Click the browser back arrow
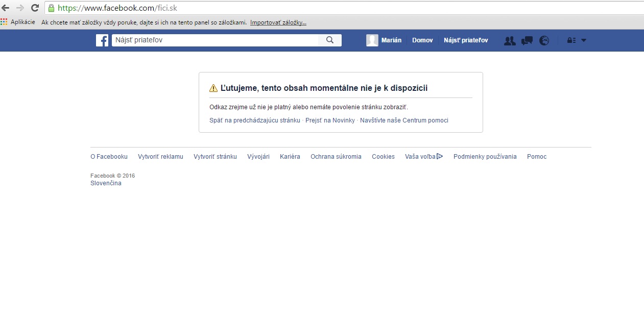Screen dimensions: 644x318 (x=6, y=8)
